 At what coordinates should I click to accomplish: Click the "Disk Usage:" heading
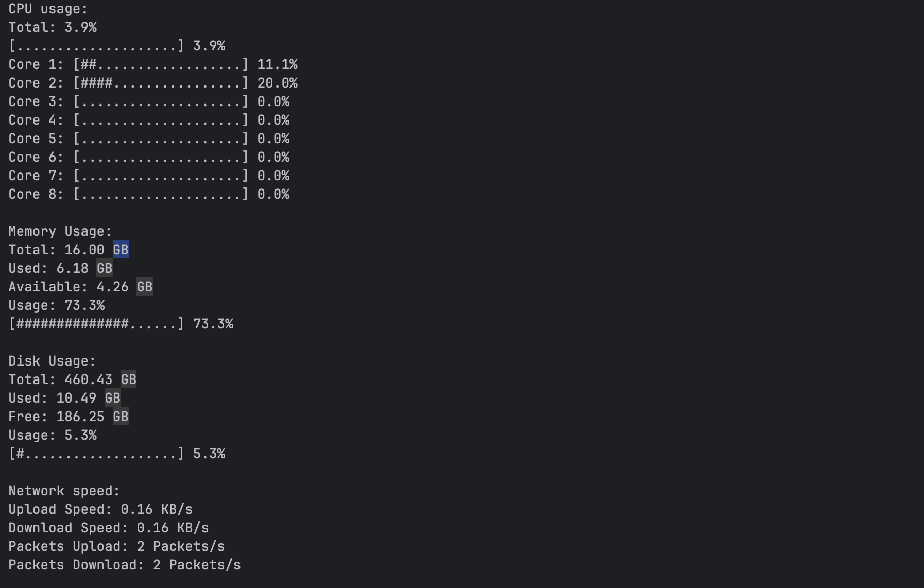tap(52, 361)
